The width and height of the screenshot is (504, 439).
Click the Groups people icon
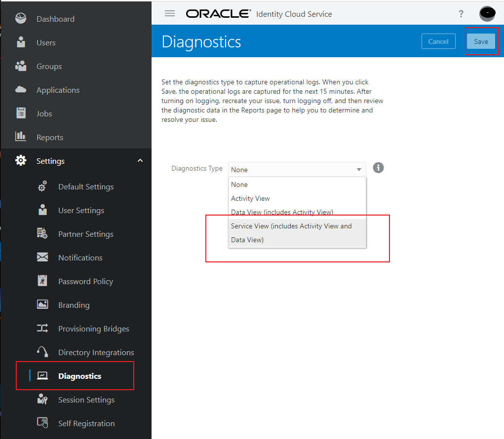[x=21, y=66]
